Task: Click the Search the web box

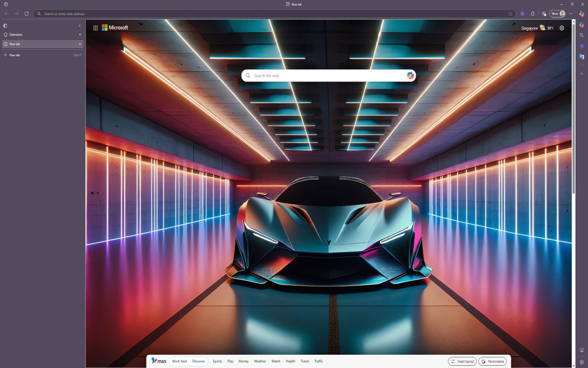Action: coord(328,75)
